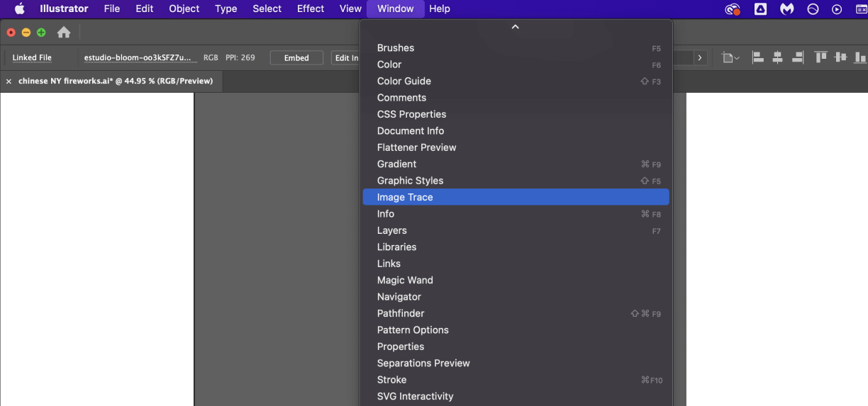The width and height of the screenshot is (868, 406).
Task: Click Horizontal Align Center icon
Action: pyautogui.click(x=778, y=57)
